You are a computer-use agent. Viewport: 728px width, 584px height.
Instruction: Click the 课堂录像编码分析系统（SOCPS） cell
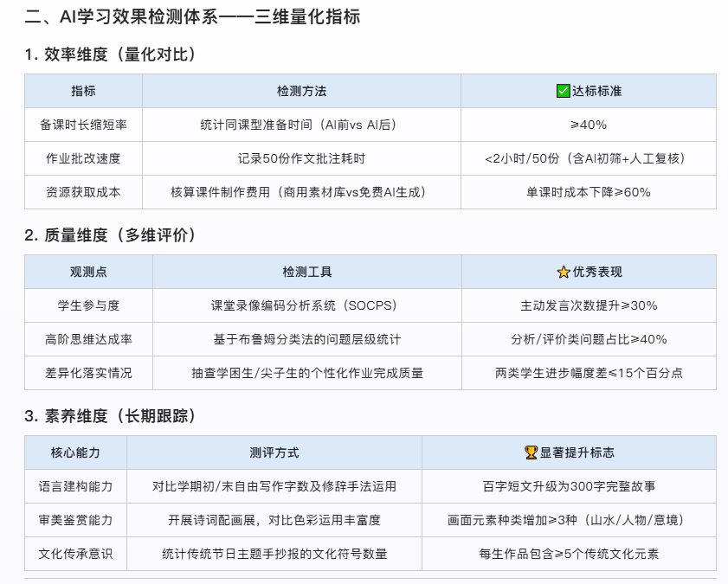(x=307, y=305)
